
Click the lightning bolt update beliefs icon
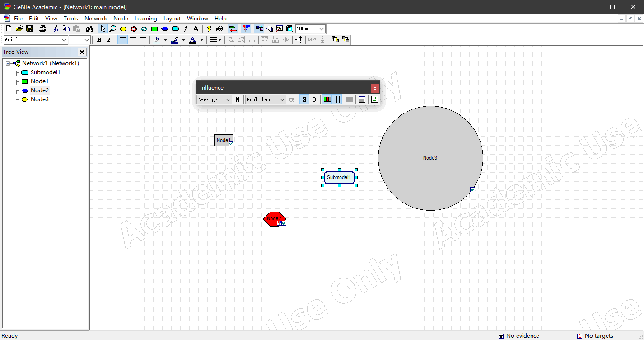pyautogui.click(x=209, y=29)
